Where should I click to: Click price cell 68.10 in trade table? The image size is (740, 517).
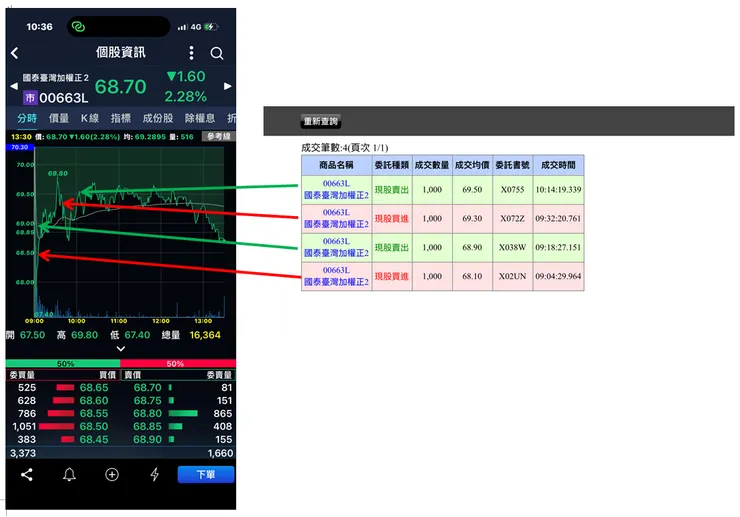472,276
